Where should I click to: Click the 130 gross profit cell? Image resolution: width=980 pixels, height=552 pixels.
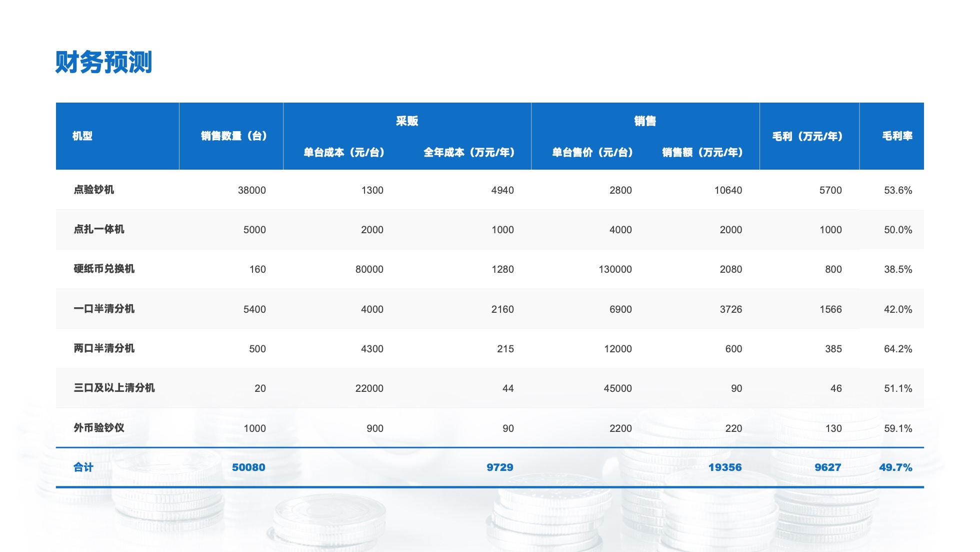[x=833, y=428]
